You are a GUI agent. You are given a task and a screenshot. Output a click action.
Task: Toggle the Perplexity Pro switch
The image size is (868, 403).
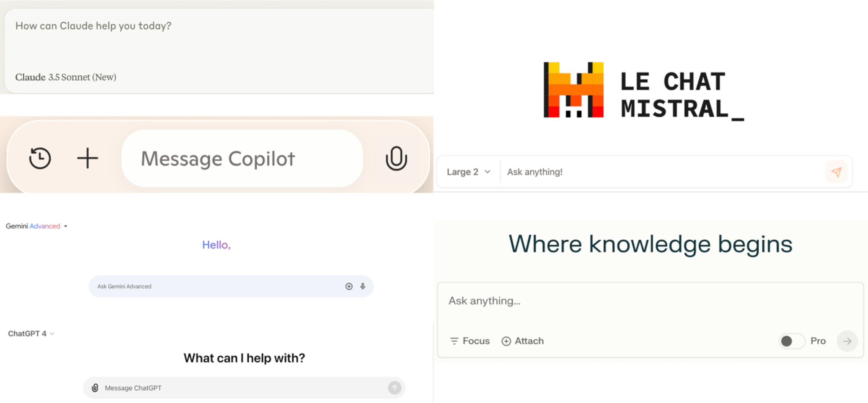coord(792,341)
